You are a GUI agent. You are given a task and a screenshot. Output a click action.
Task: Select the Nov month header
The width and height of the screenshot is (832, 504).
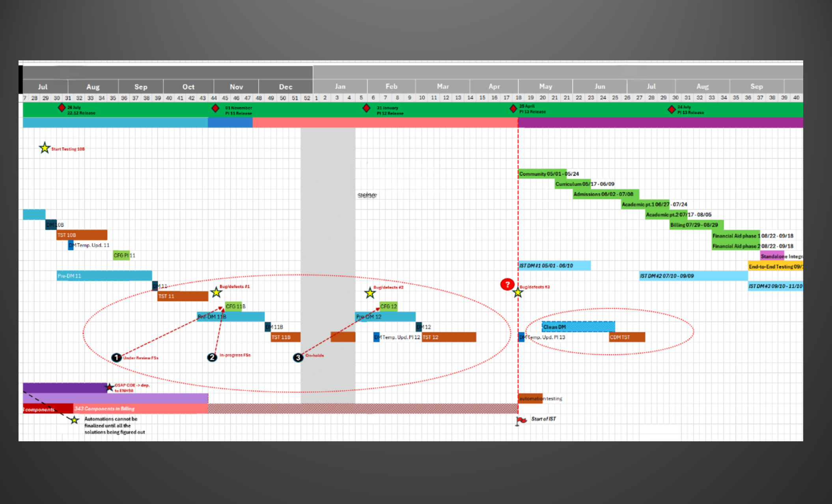[236, 87]
